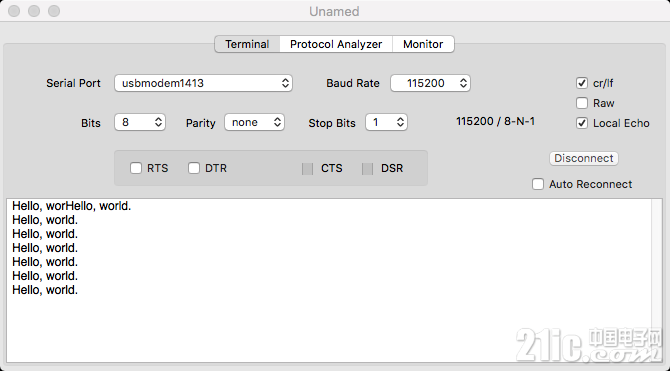Uncheck the cr/lf checkbox
670x371 pixels.
[x=582, y=83]
